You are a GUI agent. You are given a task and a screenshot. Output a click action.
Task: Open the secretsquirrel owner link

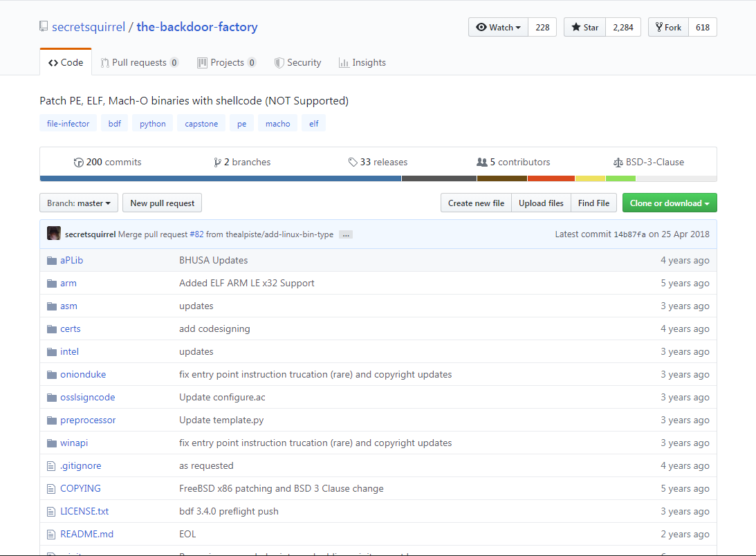pos(89,27)
